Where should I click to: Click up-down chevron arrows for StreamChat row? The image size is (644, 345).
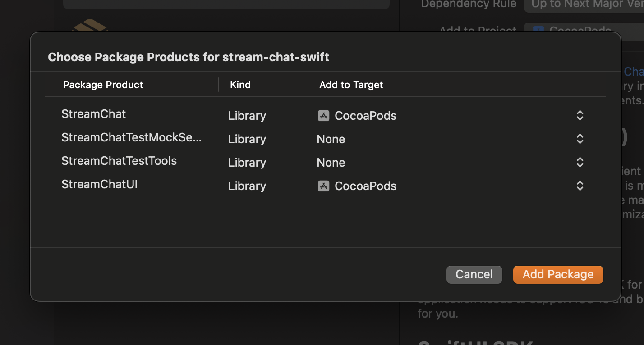point(580,116)
